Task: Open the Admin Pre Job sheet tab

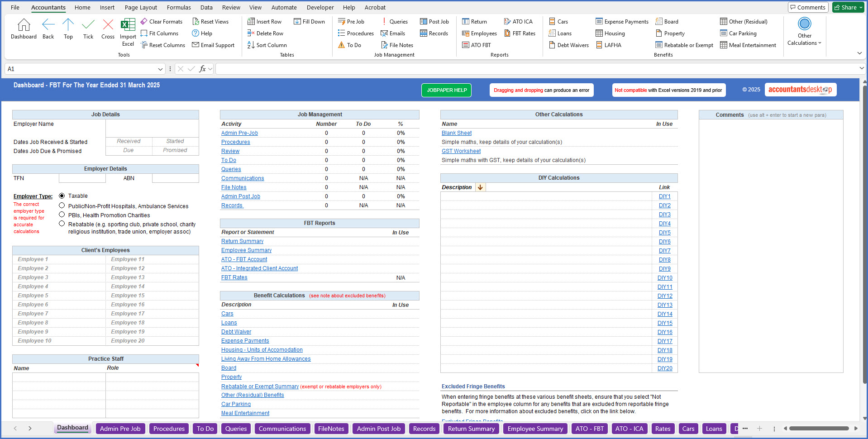Action: 120,428
